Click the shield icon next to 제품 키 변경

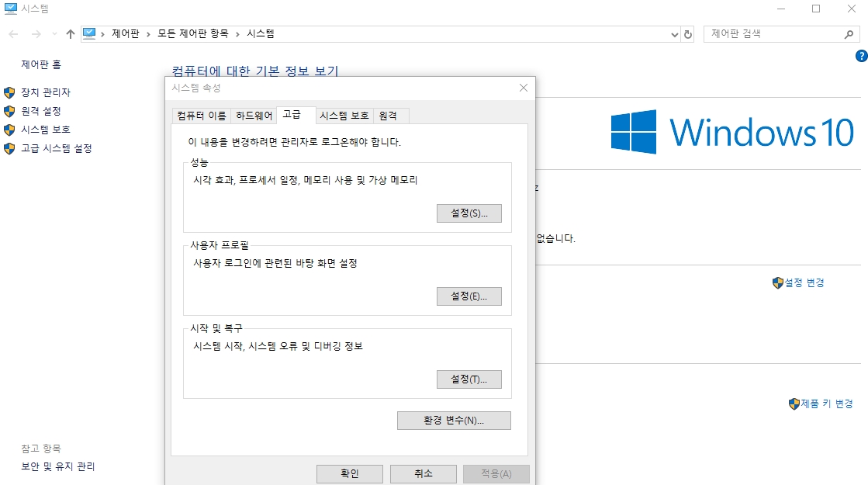tap(794, 404)
